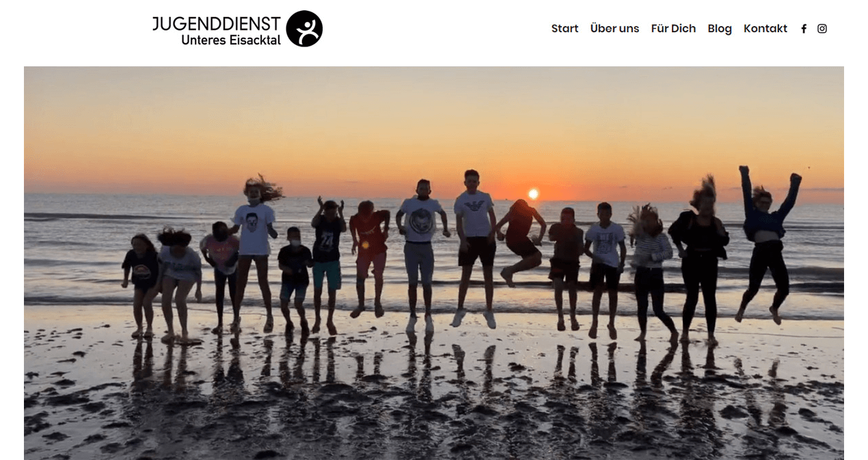Navigate to the Kontakt page
The height and width of the screenshot is (460, 868).
pyautogui.click(x=765, y=29)
